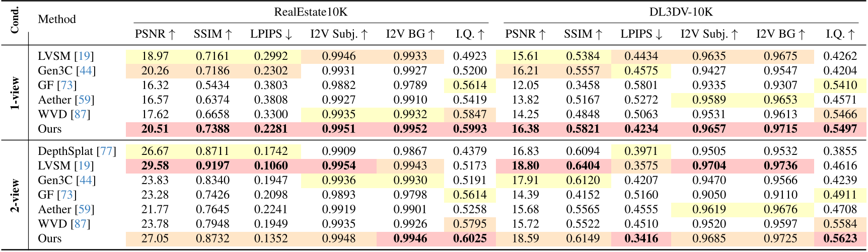
Task: Open citation 19 beside LVSM in 1-view rows
Action: tap(84, 56)
